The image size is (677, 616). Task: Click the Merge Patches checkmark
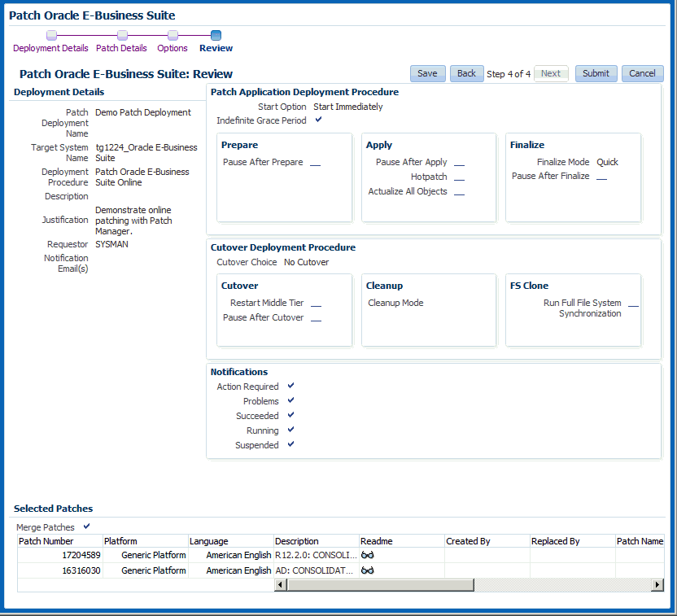pos(87,526)
